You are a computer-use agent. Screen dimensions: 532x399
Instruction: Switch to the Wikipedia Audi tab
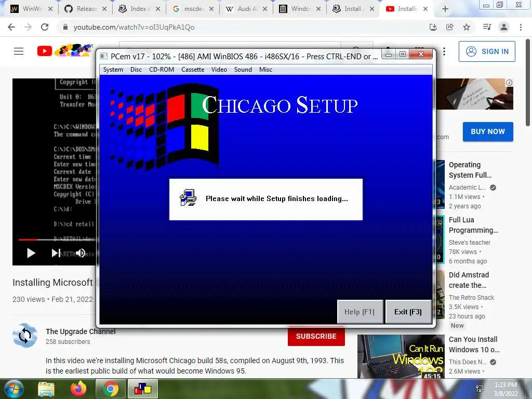(x=242, y=9)
